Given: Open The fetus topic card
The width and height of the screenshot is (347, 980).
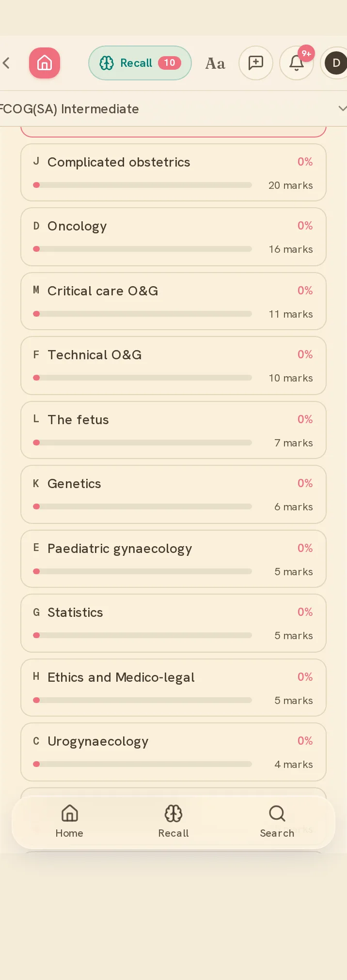Looking at the screenshot, I should coord(173,430).
